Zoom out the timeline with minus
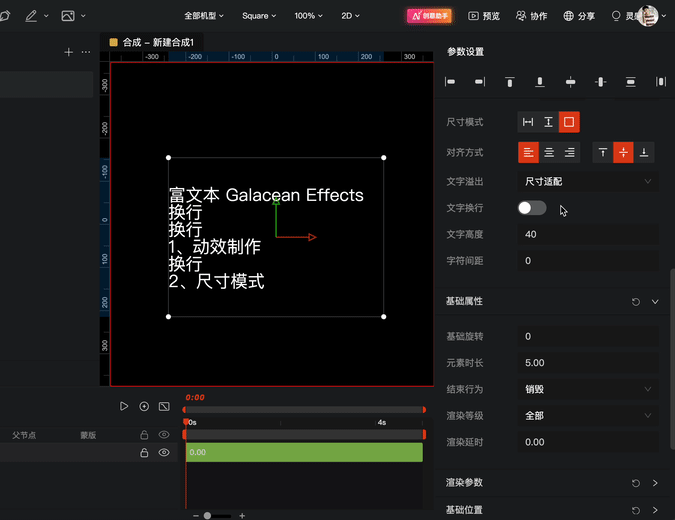This screenshot has height=520, width=675. tap(196, 516)
